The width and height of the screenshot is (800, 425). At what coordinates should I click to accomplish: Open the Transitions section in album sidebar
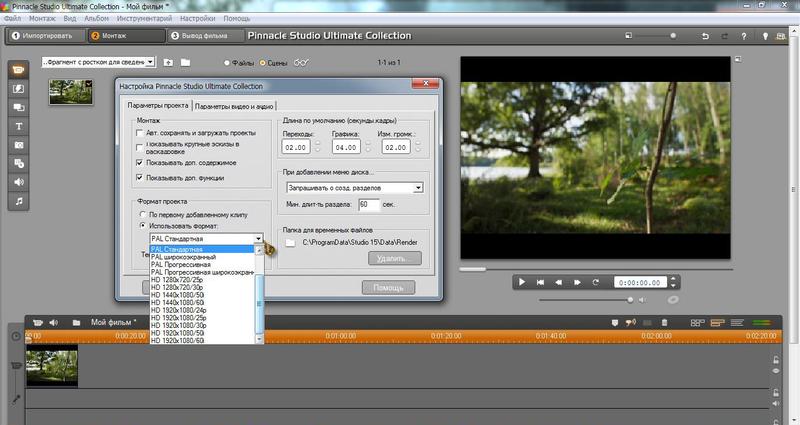pos(18,89)
